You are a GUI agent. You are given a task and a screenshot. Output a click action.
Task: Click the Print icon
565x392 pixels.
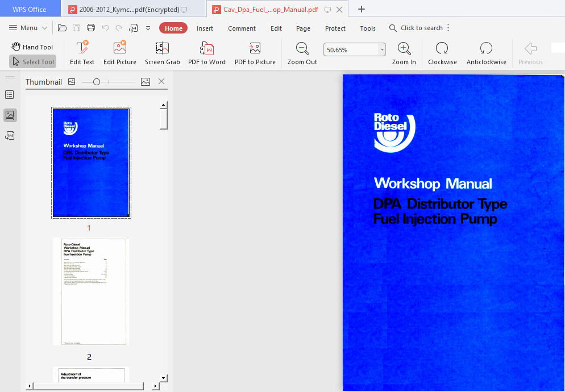(91, 28)
